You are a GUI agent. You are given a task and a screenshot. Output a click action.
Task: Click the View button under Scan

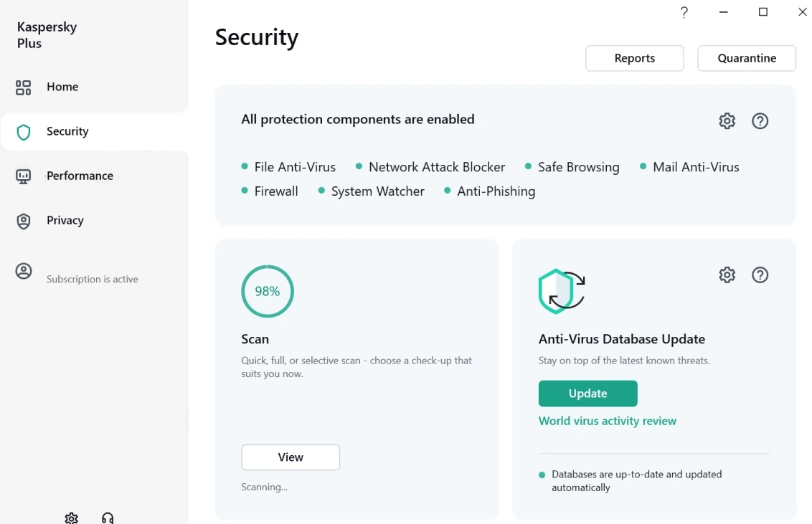pos(291,457)
